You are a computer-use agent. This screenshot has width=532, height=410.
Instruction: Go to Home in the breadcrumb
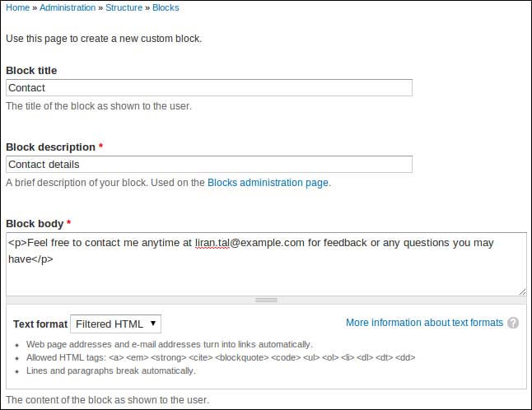point(17,7)
